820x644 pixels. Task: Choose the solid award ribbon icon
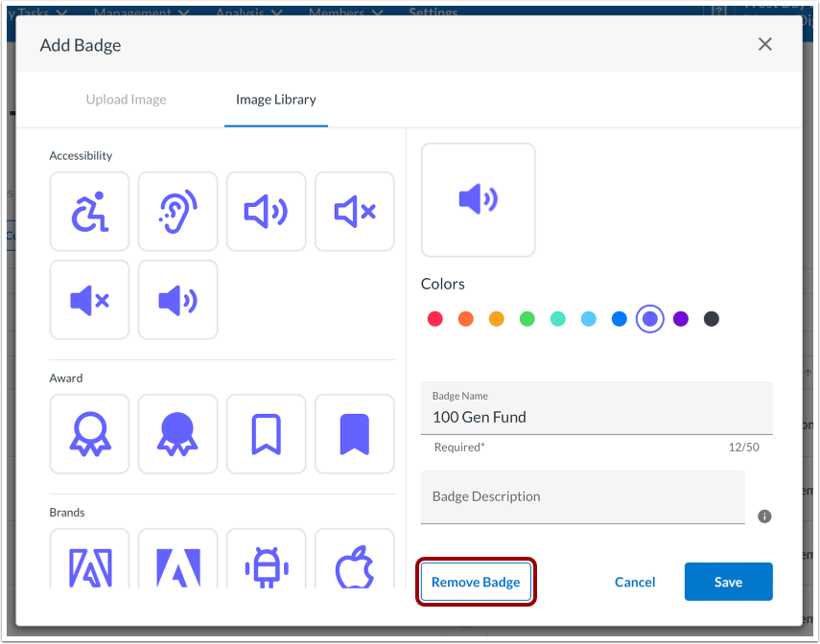pos(177,434)
